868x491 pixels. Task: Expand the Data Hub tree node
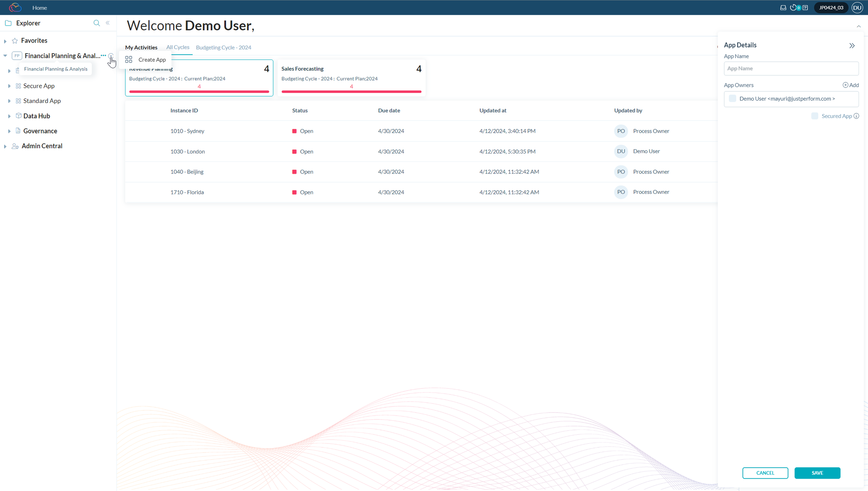(9, 116)
